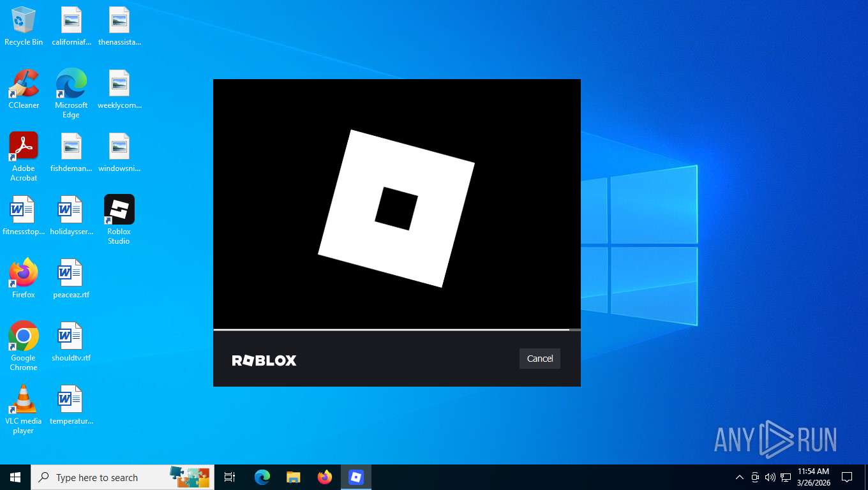Open the network tray icon

(786, 477)
